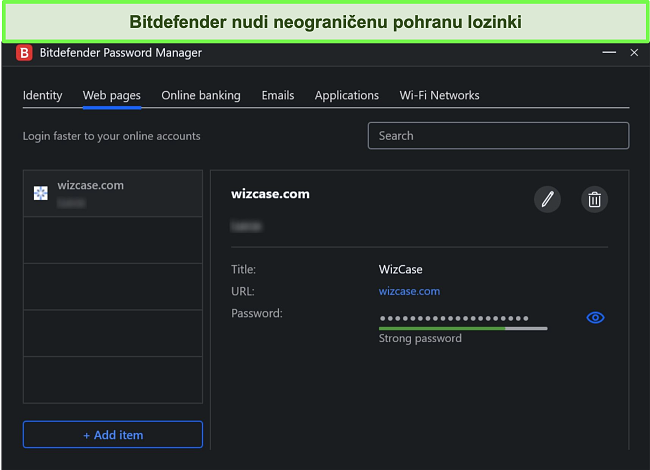The height and width of the screenshot is (470, 650).
Task: Click the 'Title:' field label
Action: click(x=243, y=269)
